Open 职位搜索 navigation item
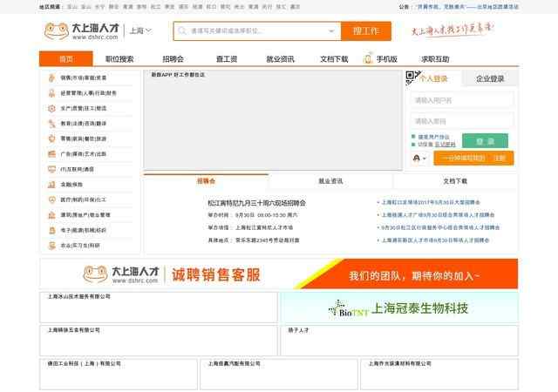 [119, 59]
